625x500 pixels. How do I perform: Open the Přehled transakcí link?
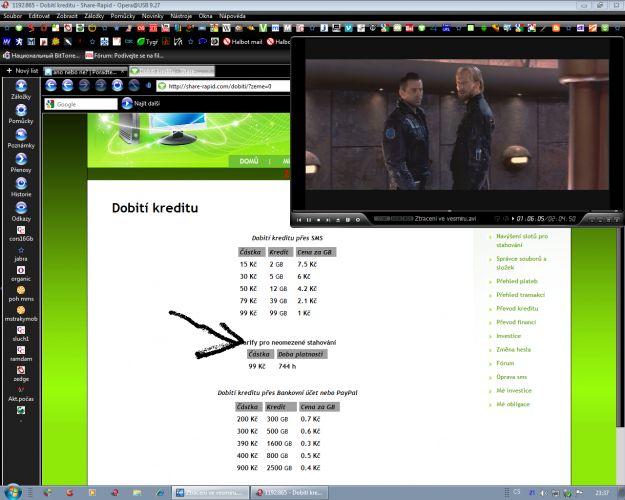[x=520, y=295]
